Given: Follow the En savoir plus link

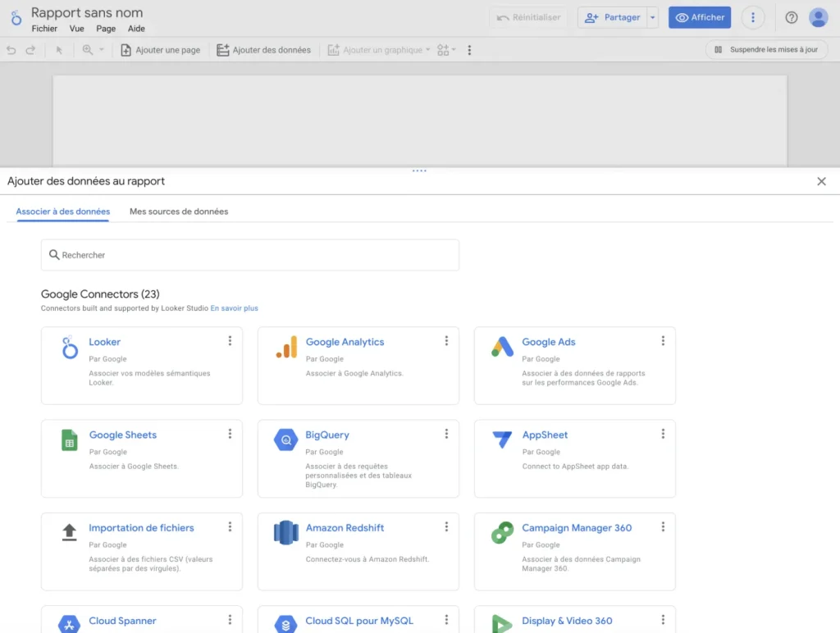Looking at the screenshot, I should (x=234, y=308).
